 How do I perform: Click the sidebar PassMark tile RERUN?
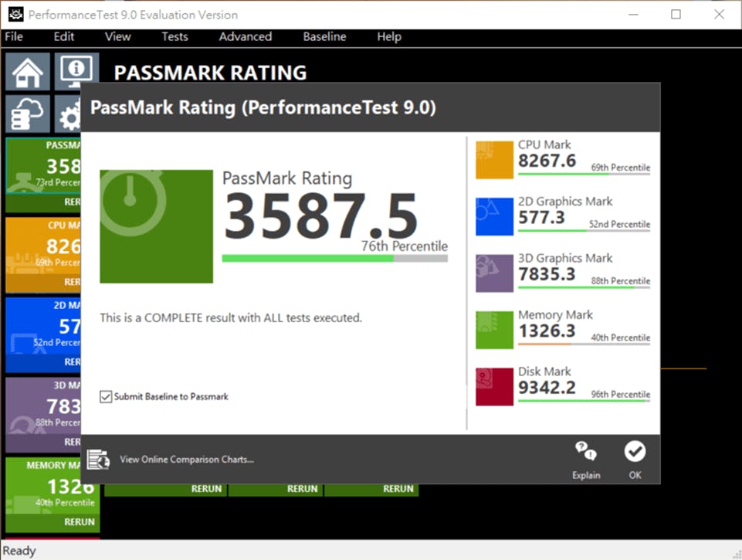click(73, 202)
